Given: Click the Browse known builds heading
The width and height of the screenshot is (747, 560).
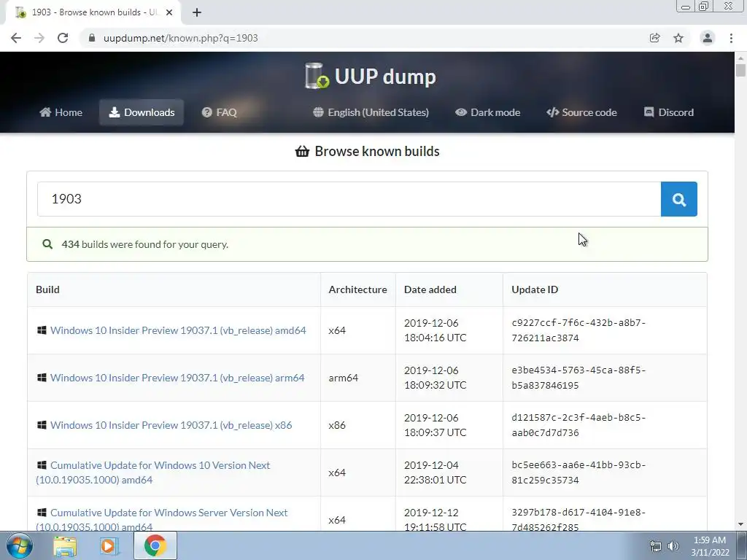Looking at the screenshot, I should 368,152.
